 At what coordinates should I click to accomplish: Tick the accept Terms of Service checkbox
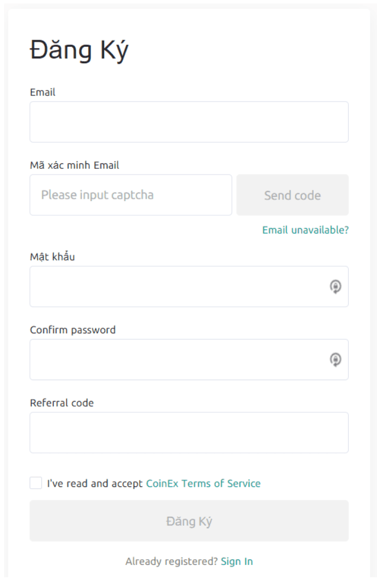click(36, 483)
